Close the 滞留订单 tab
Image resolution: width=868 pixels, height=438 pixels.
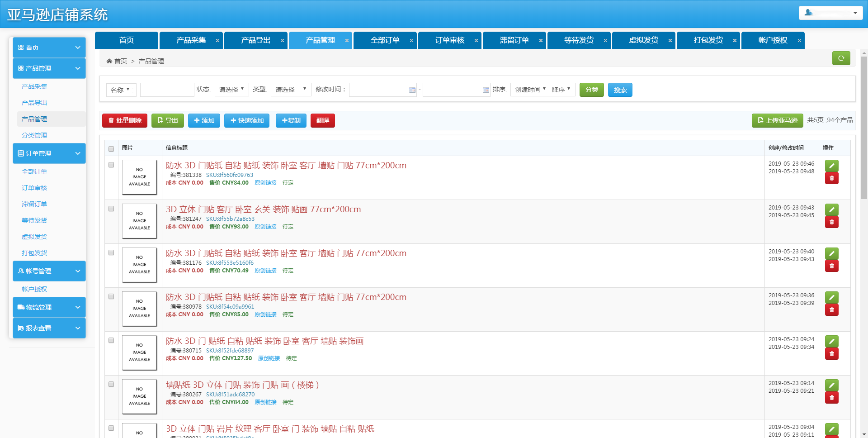point(541,41)
